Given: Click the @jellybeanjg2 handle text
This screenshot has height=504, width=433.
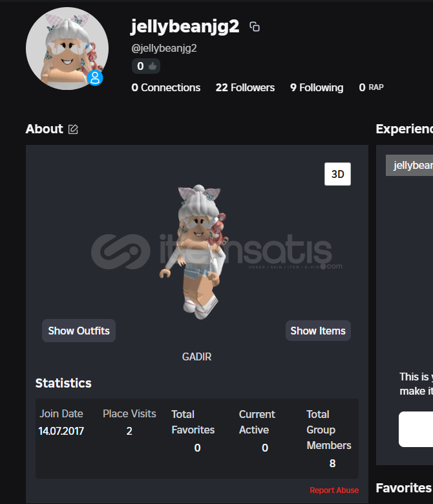Looking at the screenshot, I should click(164, 49).
